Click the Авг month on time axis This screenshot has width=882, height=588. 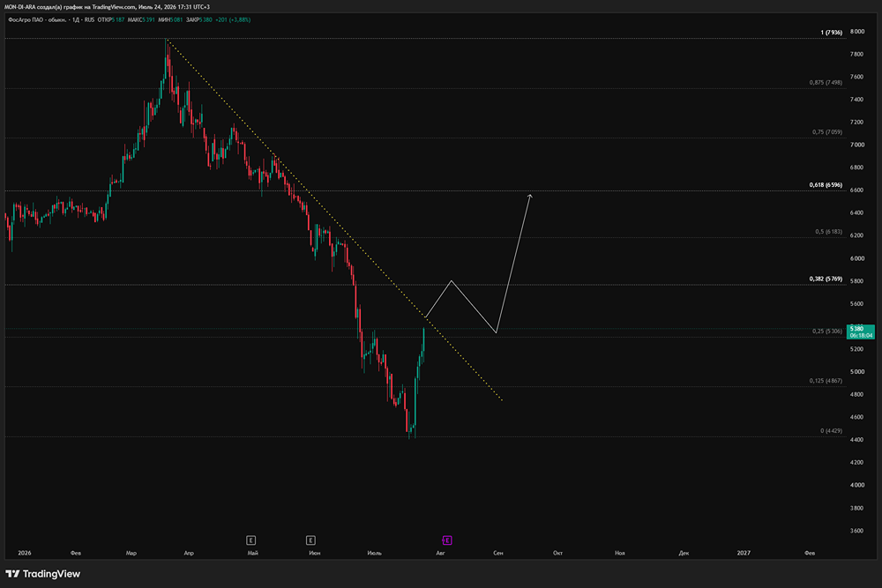440,553
